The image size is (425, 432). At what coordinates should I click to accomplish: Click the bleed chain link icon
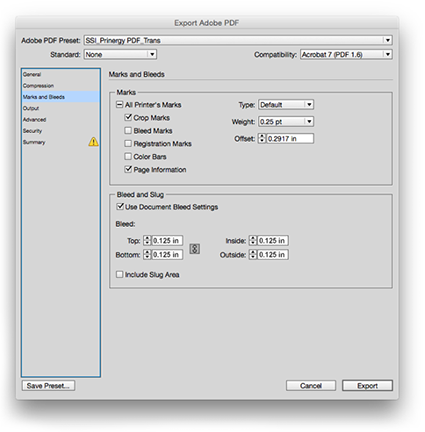195,248
